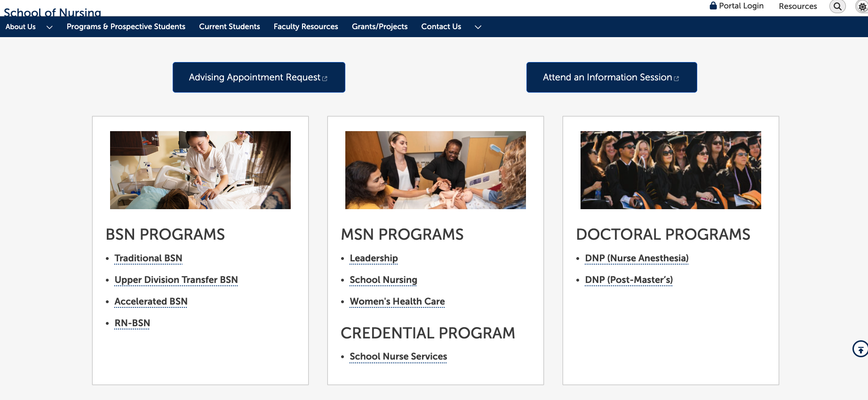Open the Contact Us menu item
The width and height of the screenshot is (868, 400).
coord(441,27)
